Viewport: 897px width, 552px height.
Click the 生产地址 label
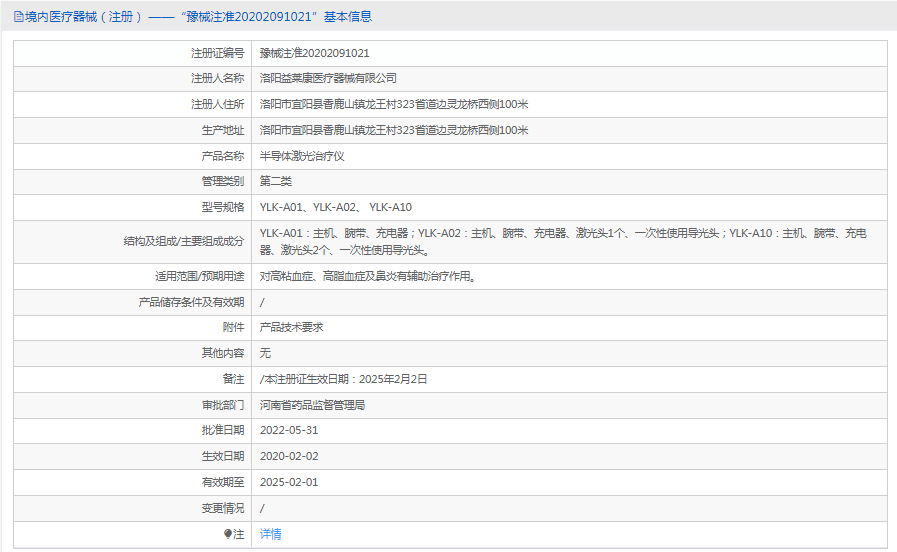(x=223, y=130)
